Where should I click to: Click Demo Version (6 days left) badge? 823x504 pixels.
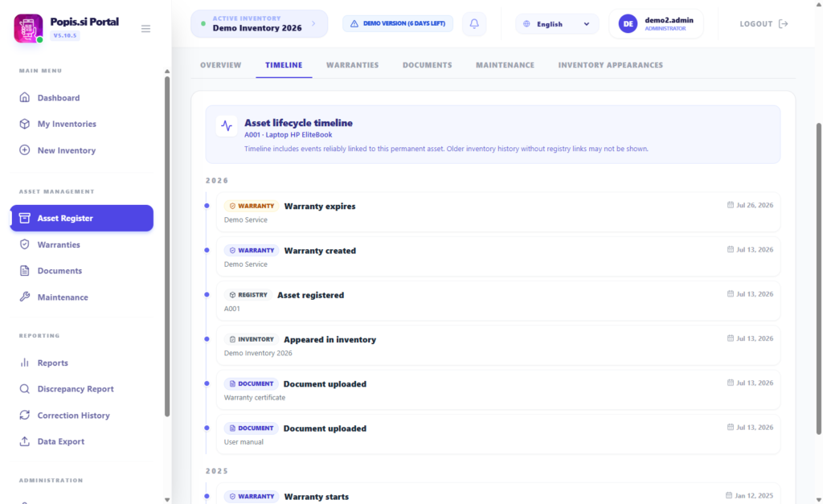pyautogui.click(x=398, y=23)
